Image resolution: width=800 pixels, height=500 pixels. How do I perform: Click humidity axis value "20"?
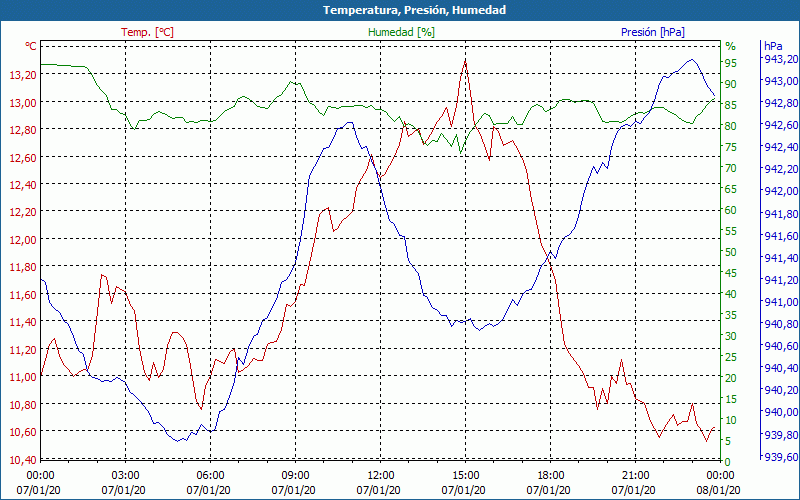(731, 378)
